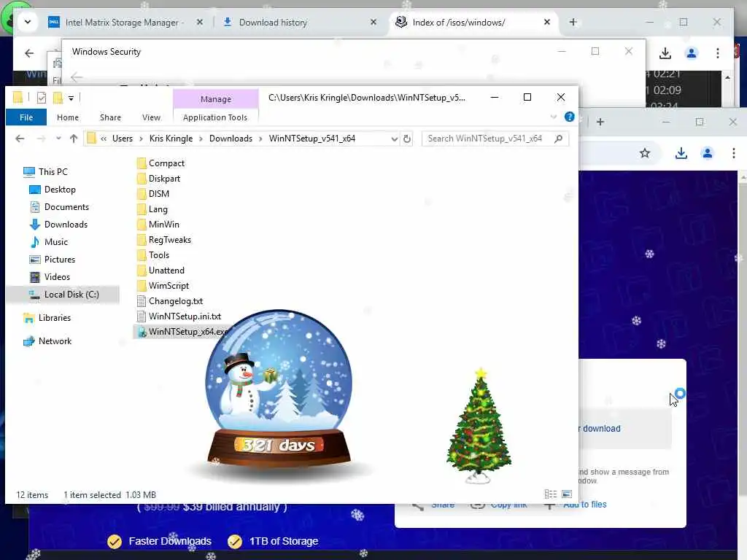Open Explorer help question mark icon
This screenshot has height=560, width=747.
pyautogui.click(x=569, y=117)
